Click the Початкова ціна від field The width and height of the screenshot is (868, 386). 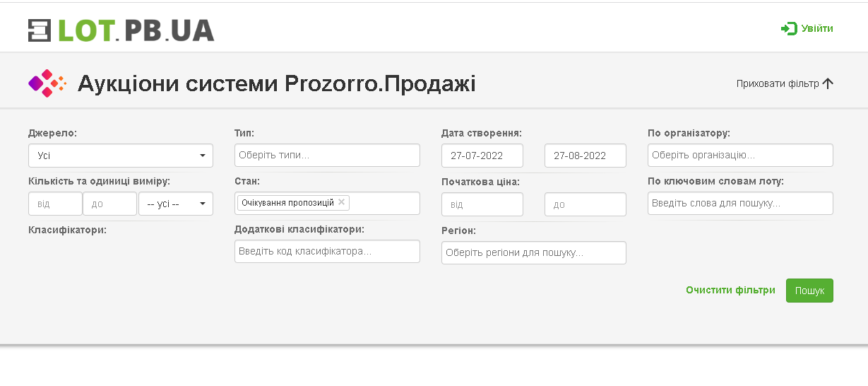(482, 204)
